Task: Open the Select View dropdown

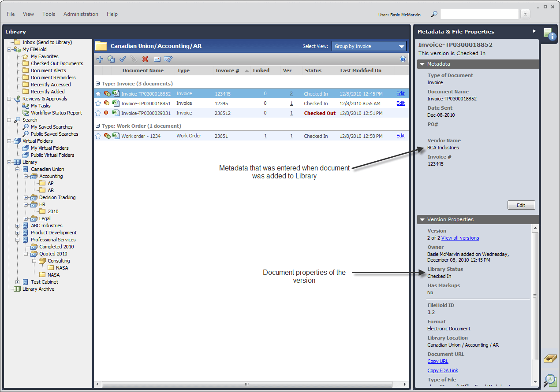Action: click(x=369, y=46)
